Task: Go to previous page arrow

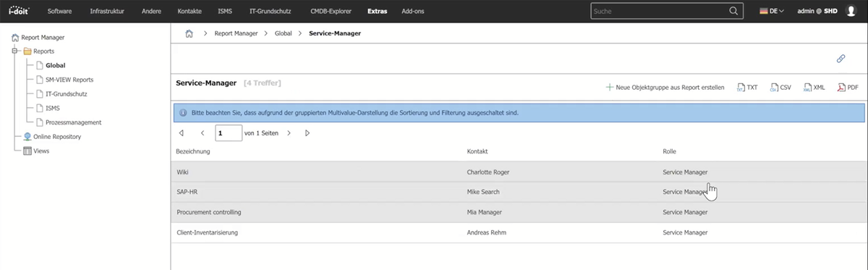Action: coord(203,133)
